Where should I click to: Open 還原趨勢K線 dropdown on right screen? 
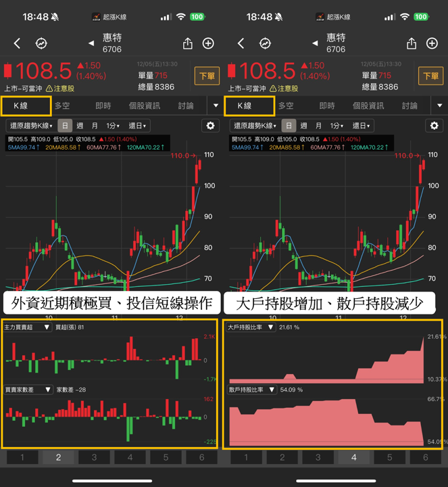pyautogui.click(x=255, y=126)
